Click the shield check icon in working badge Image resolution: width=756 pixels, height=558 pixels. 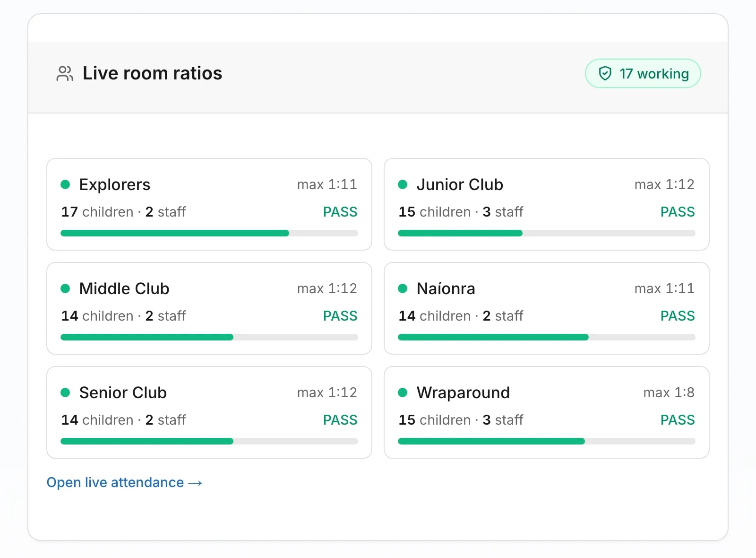click(605, 73)
